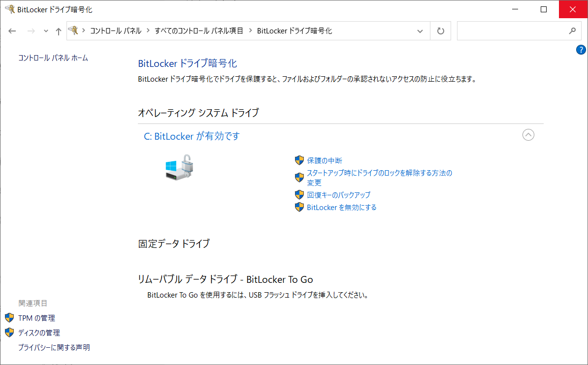Click the back navigation arrow
Screen dimensions: 588x365
pos(13,31)
